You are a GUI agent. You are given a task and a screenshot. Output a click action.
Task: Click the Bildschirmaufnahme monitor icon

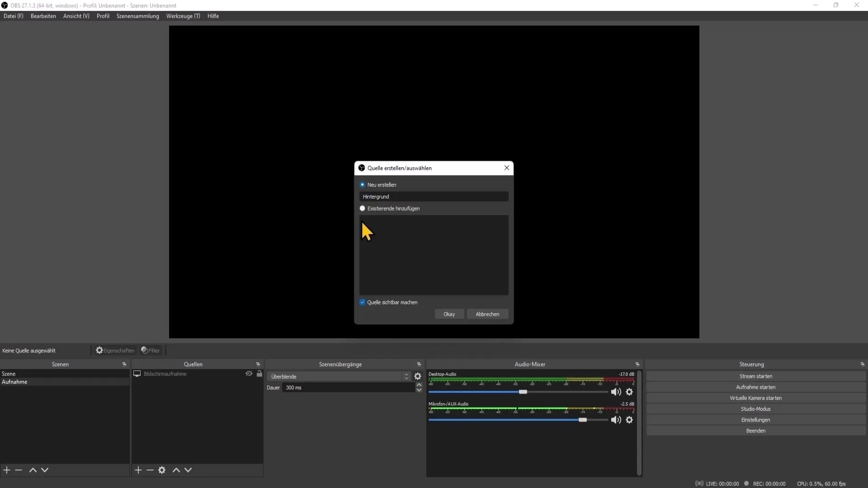[x=137, y=374]
